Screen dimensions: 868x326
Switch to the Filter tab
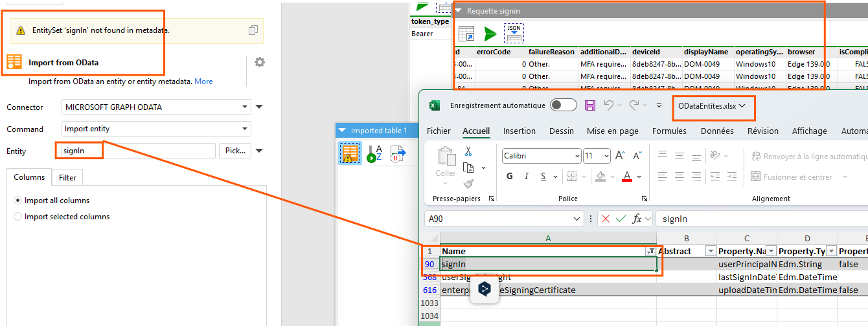point(67,177)
